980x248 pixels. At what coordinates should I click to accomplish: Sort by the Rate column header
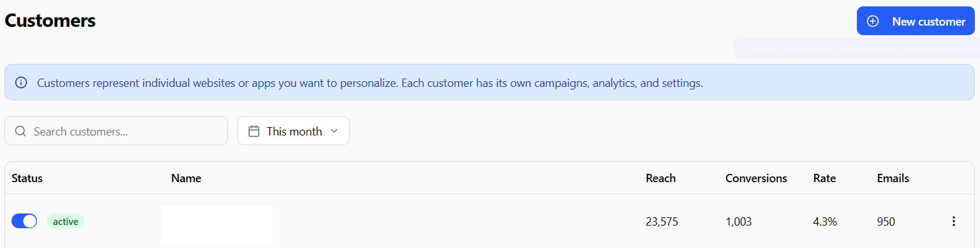click(x=824, y=178)
